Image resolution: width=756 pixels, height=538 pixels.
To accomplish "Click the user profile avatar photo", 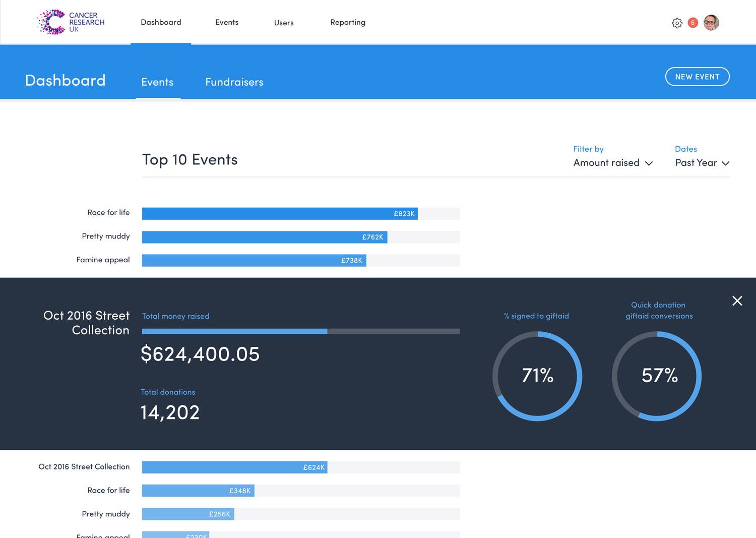I will 711,22.
